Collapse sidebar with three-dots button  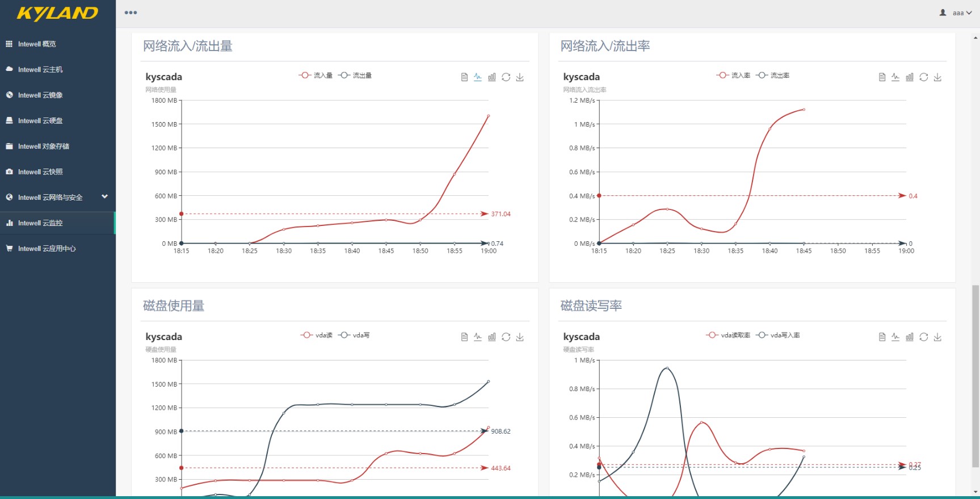coord(131,12)
